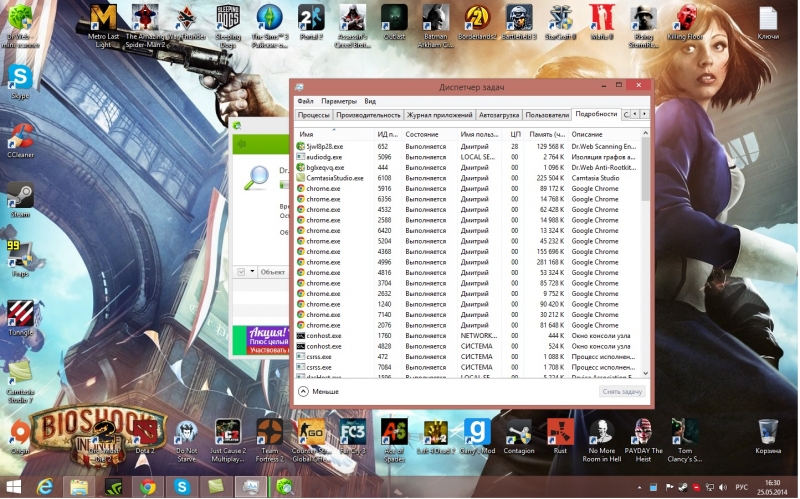Open the Параметры menu

tap(339, 101)
